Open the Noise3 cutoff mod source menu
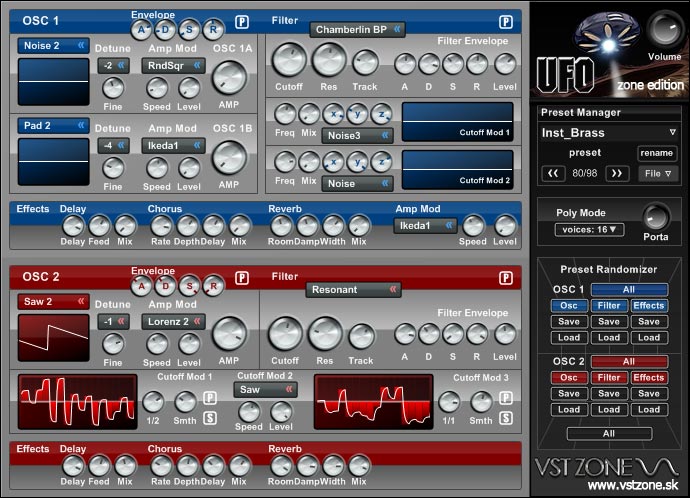 (x=358, y=136)
